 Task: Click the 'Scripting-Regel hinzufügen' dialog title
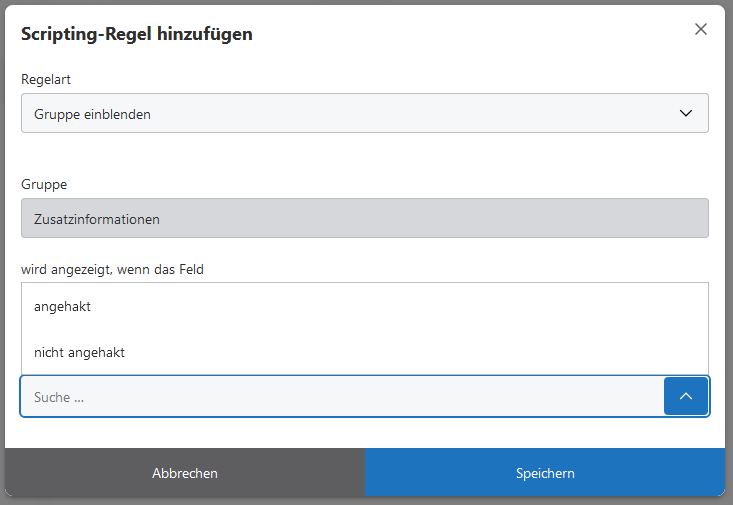(137, 34)
